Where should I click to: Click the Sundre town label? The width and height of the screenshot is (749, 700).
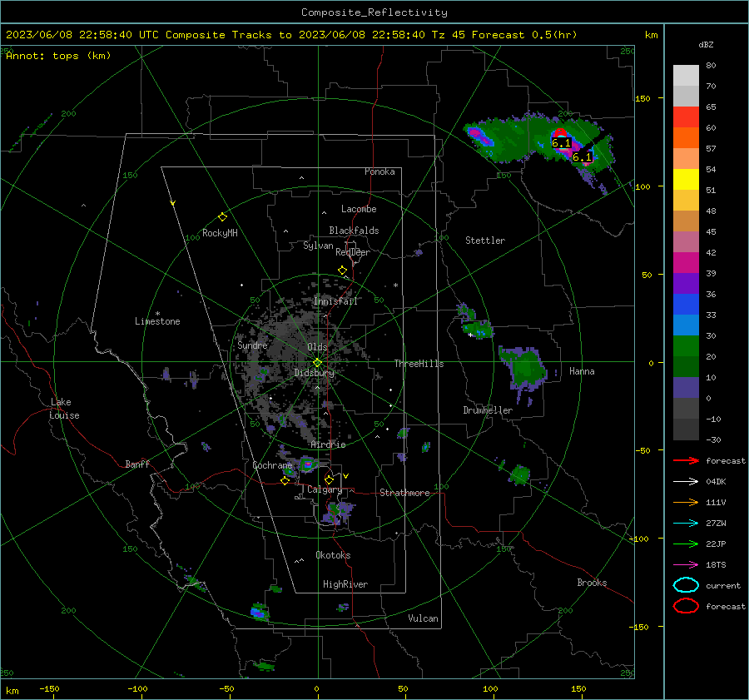point(252,345)
